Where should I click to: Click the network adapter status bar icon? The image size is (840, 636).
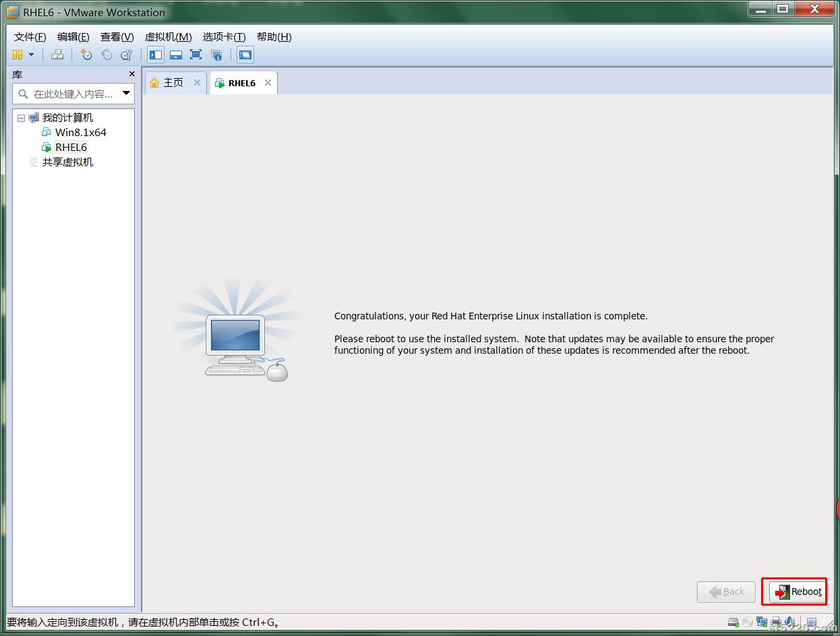[762, 622]
